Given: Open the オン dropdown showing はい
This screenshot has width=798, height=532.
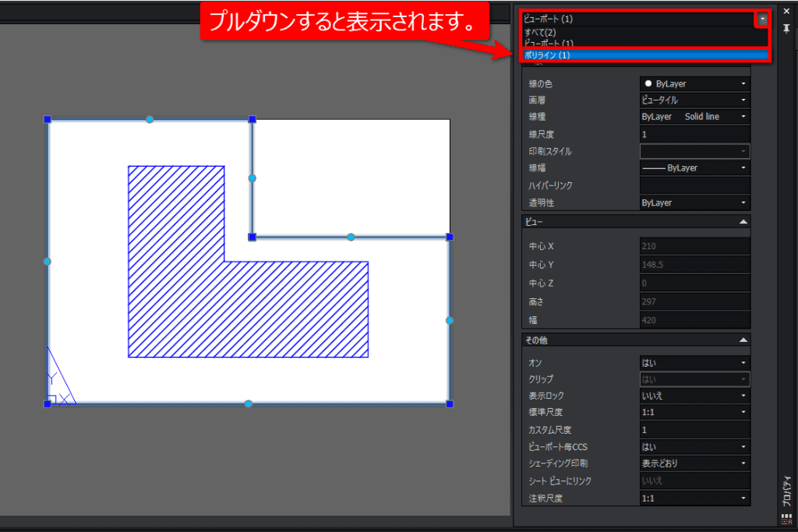Looking at the screenshot, I should [x=694, y=363].
